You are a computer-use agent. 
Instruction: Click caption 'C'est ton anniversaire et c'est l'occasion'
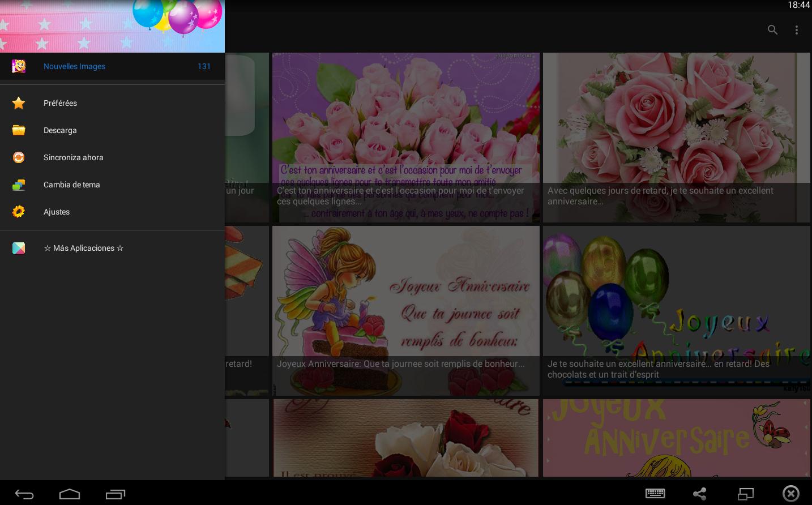tap(400, 196)
